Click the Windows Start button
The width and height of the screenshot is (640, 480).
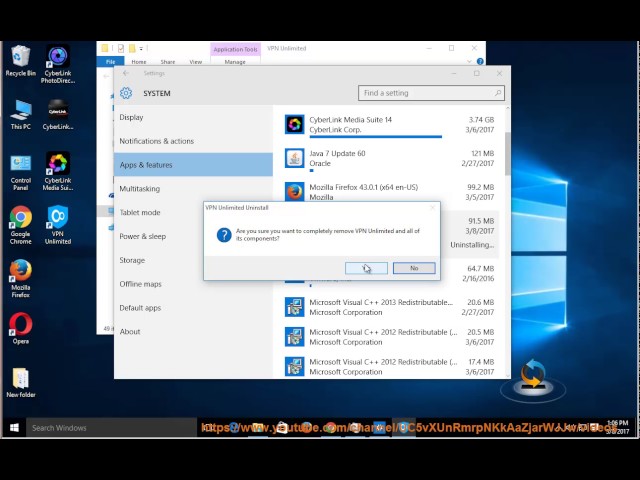coord(14,428)
